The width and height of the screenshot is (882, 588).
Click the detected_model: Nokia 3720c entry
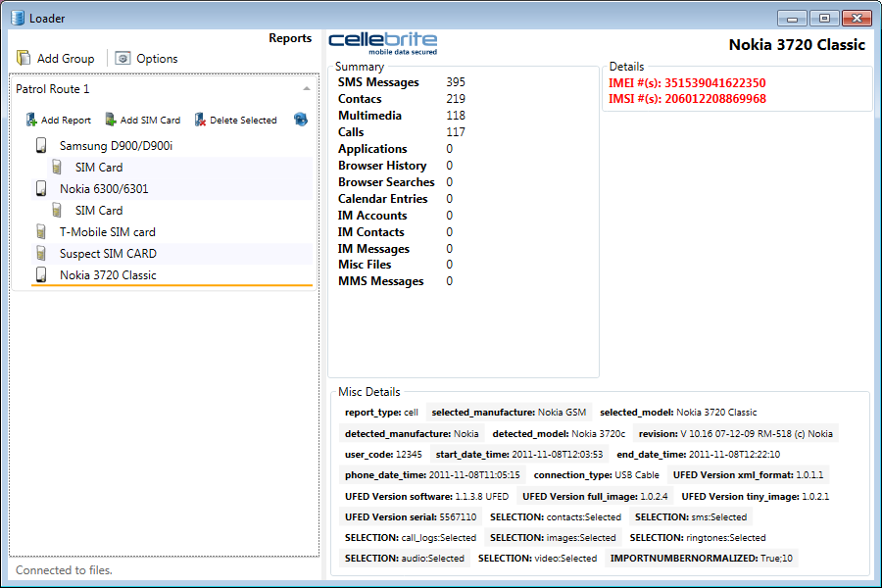click(x=559, y=434)
